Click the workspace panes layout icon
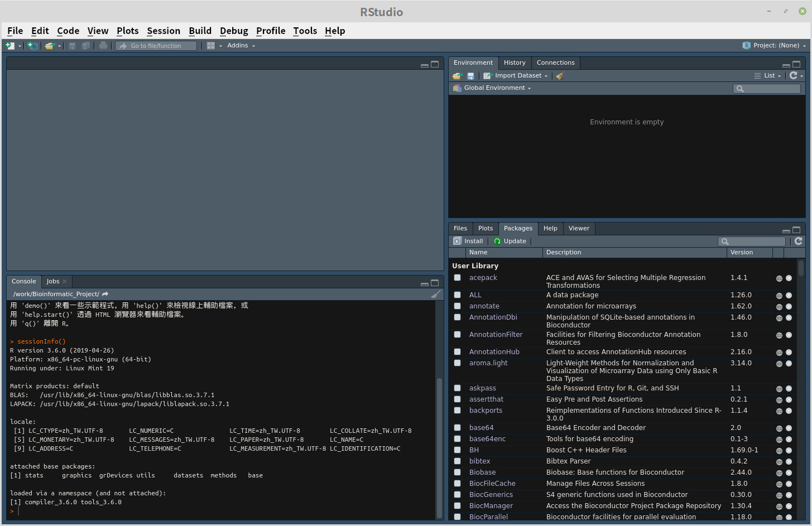812x526 pixels. (x=210, y=45)
